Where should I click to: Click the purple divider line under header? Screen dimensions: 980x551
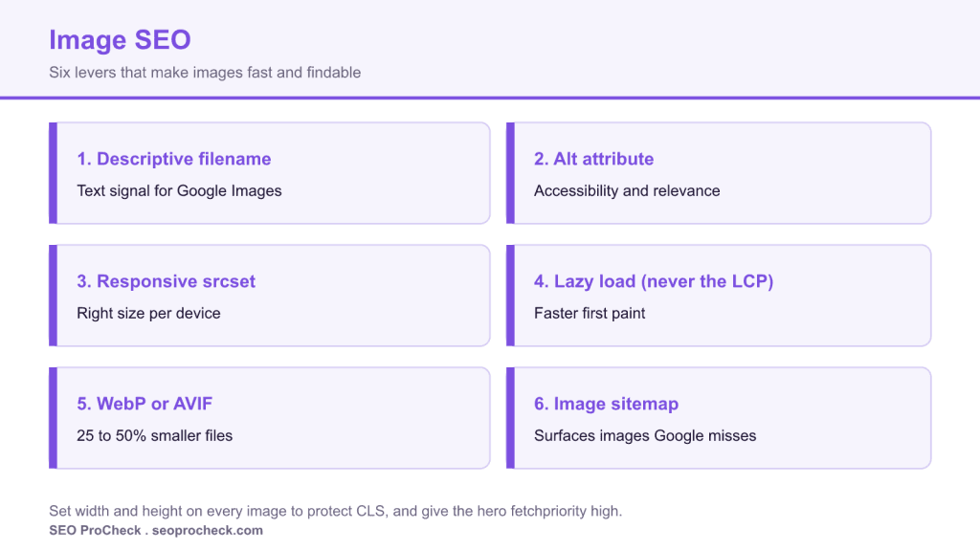(x=490, y=98)
